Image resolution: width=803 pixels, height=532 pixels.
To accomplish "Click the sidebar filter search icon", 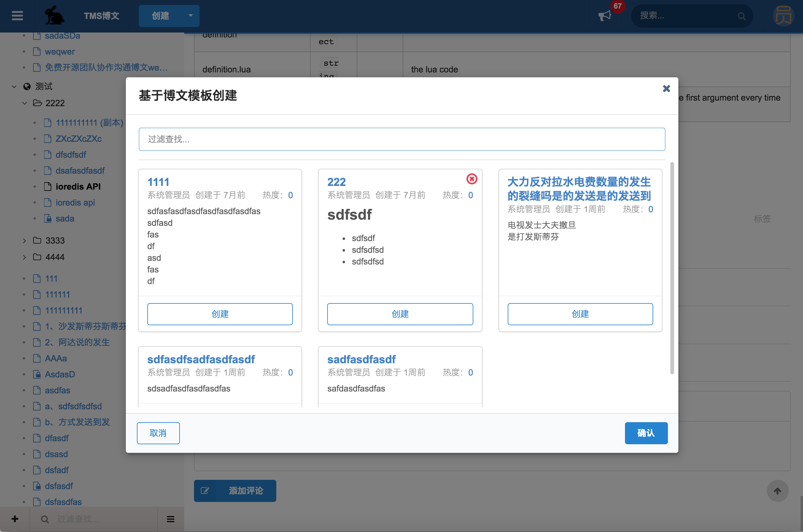I will (x=45, y=519).
